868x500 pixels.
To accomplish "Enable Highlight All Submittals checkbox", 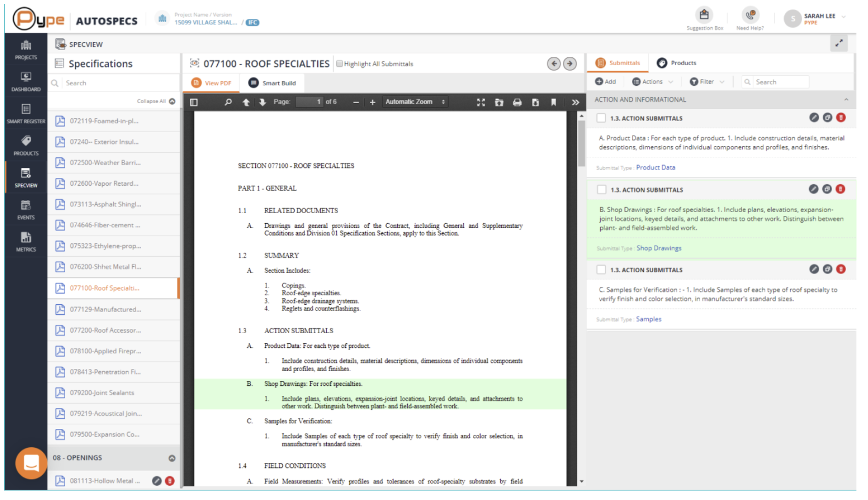I will [x=340, y=64].
